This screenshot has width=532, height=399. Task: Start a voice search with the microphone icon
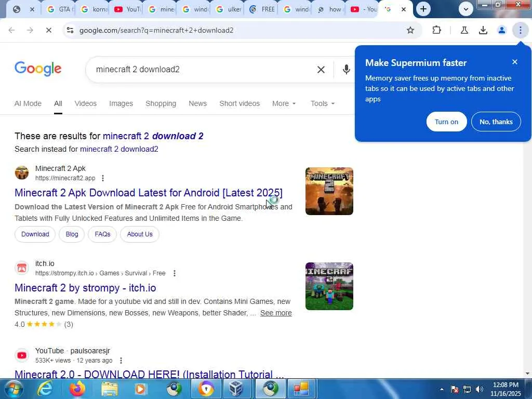coord(346,70)
